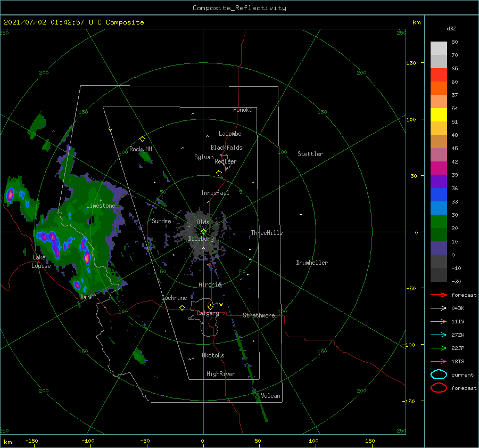The image size is (479, 448).
Task: Click the Didsbury label
Action: 201,239
